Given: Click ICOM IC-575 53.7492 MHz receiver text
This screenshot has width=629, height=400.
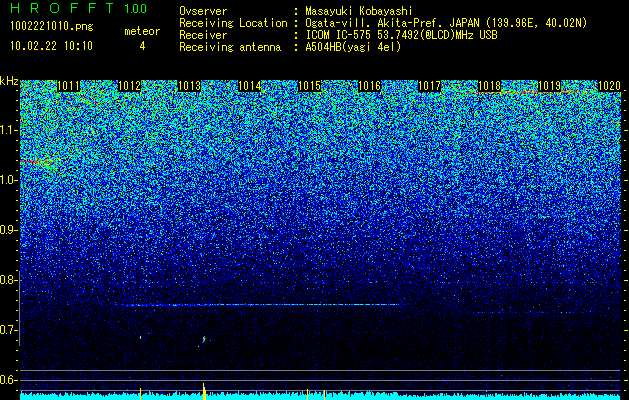Looking at the screenshot, I should coord(401,35).
